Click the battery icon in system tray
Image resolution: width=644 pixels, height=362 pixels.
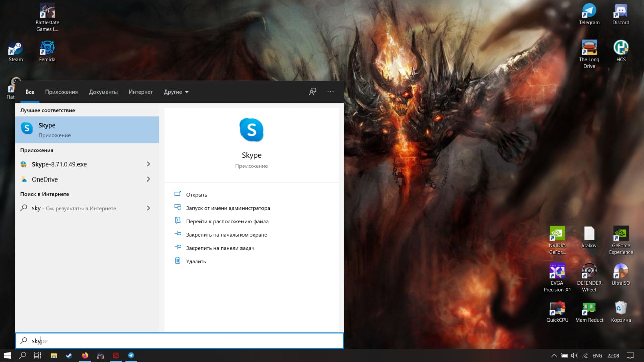(x=565, y=355)
